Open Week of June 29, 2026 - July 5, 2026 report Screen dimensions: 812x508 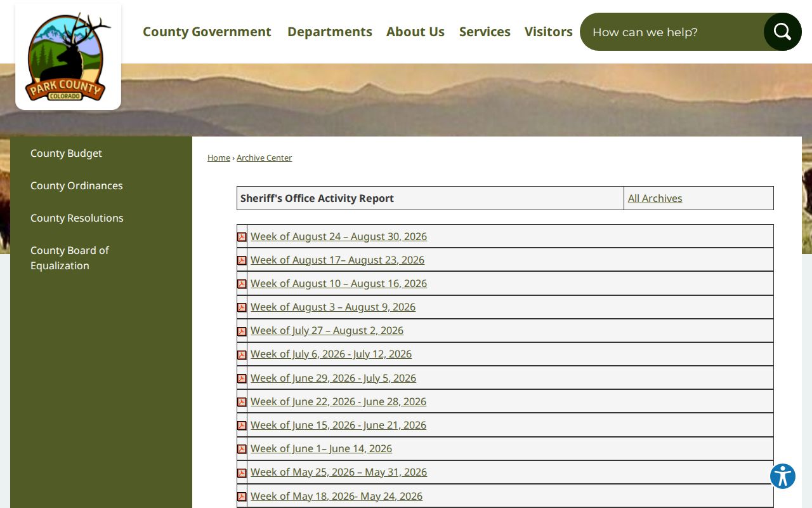click(333, 378)
